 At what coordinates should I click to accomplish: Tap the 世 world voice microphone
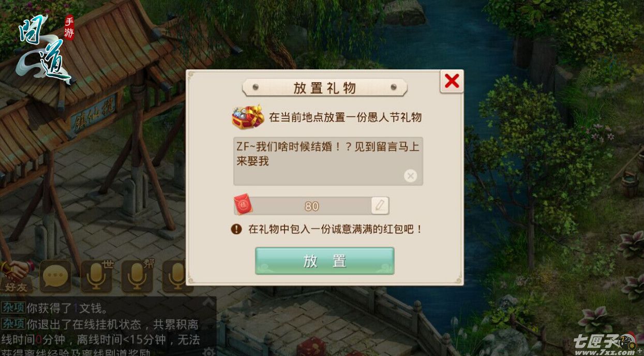point(97,276)
